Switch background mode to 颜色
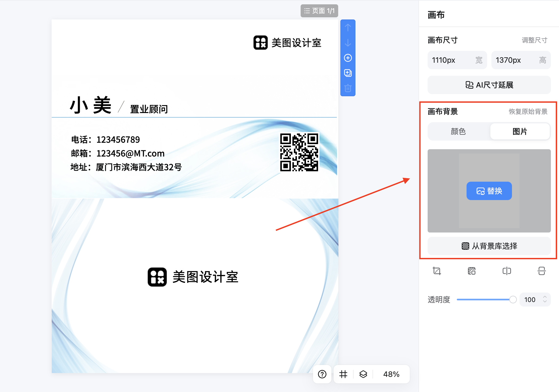Image resolution: width=559 pixels, height=392 pixels. tap(458, 131)
